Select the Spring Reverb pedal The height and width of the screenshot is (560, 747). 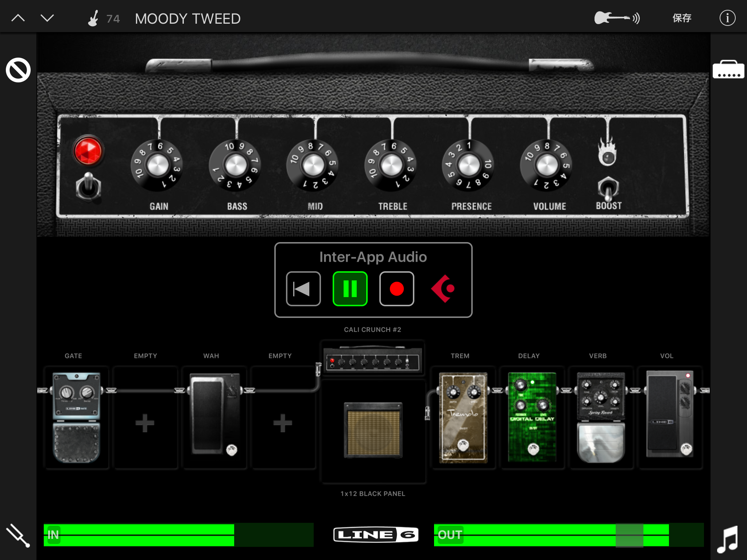(x=601, y=417)
